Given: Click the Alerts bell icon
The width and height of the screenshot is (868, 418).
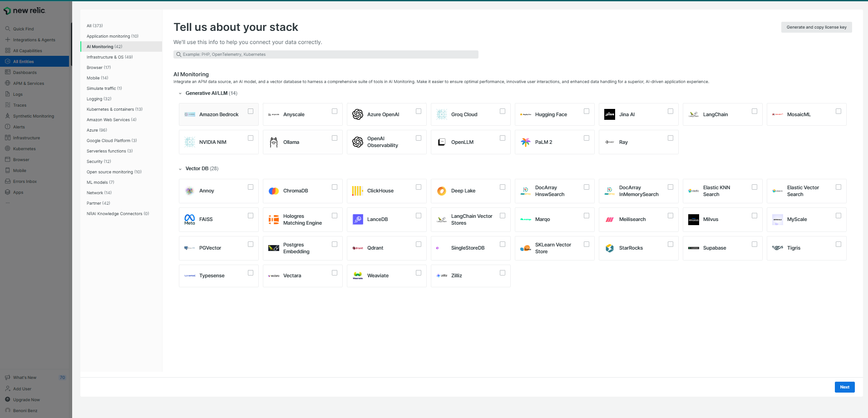Looking at the screenshot, I should point(7,127).
